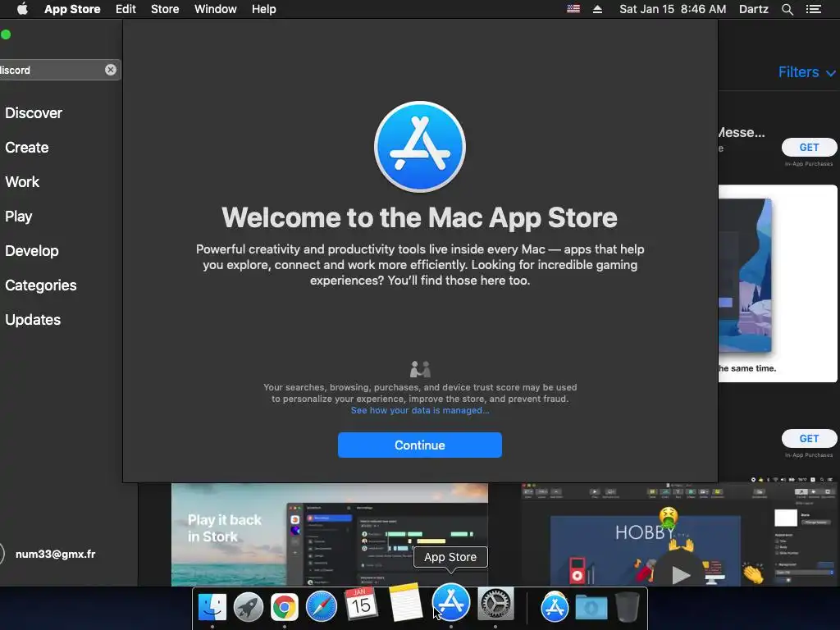Open 'Play it back in Stork' screenshot

click(330, 534)
